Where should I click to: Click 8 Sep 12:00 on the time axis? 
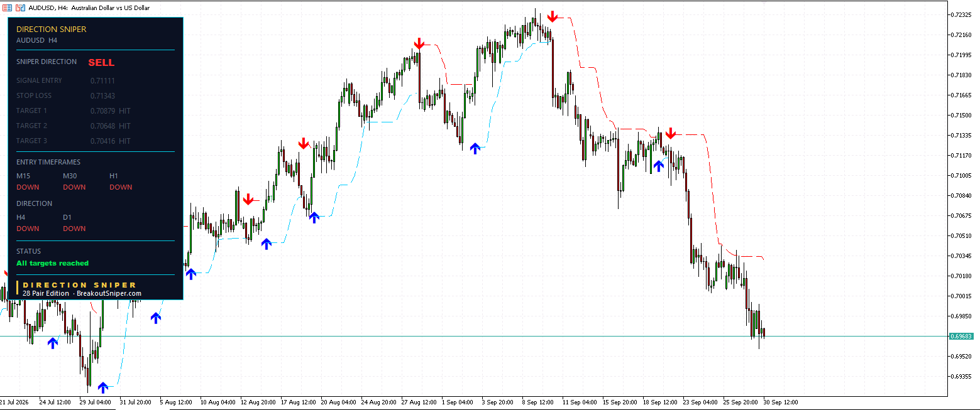(x=537, y=402)
